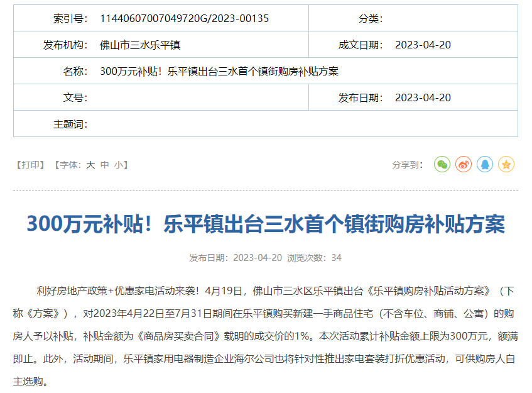Click the large blue article headline
This screenshot has width=532, height=393.
266,224
